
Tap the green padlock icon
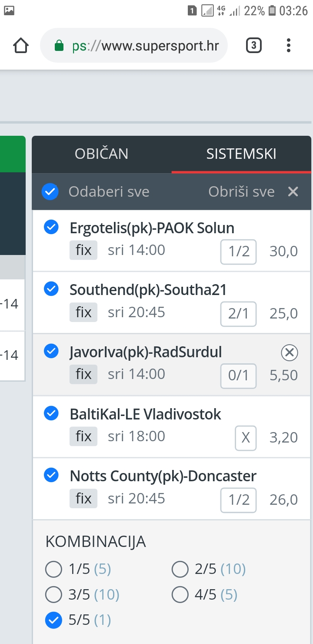point(59,46)
